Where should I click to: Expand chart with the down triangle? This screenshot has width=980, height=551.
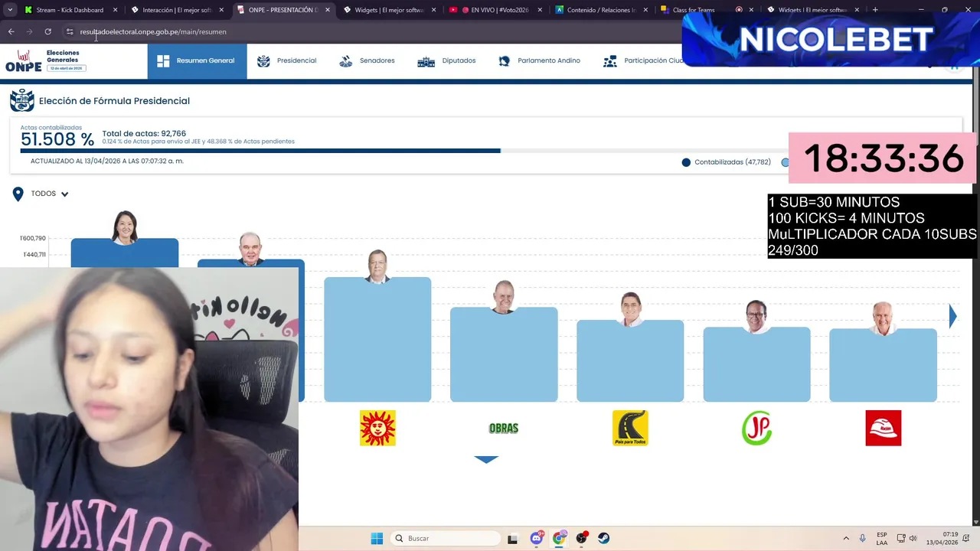pyautogui.click(x=486, y=459)
